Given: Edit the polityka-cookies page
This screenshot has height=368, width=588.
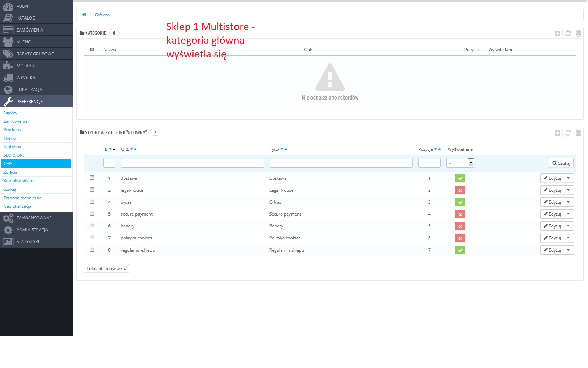Looking at the screenshot, I should 552,238.
